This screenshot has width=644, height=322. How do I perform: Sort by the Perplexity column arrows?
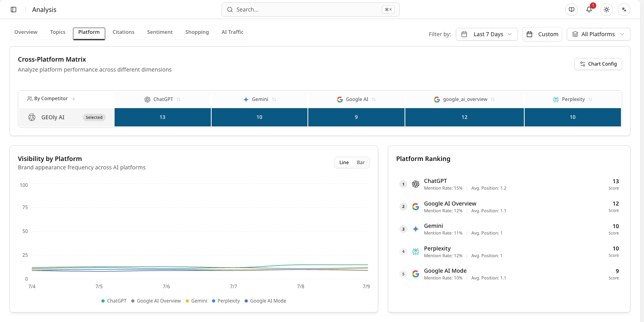coord(590,99)
